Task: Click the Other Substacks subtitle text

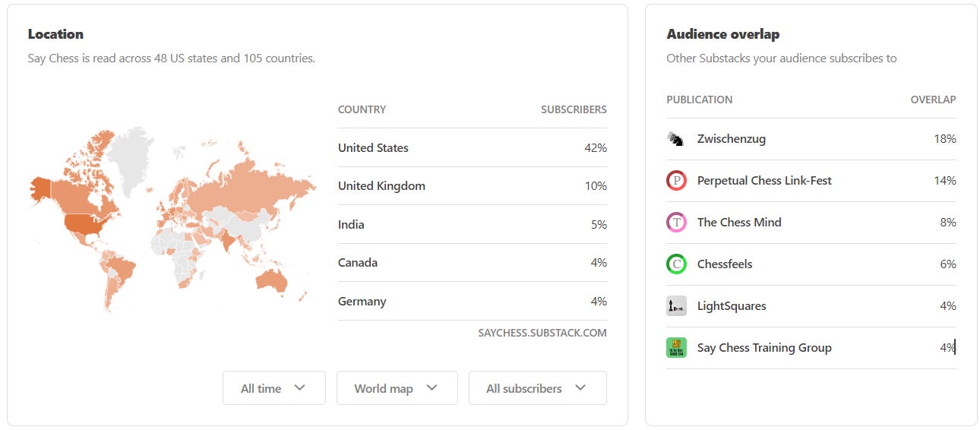Action: pyautogui.click(x=782, y=58)
